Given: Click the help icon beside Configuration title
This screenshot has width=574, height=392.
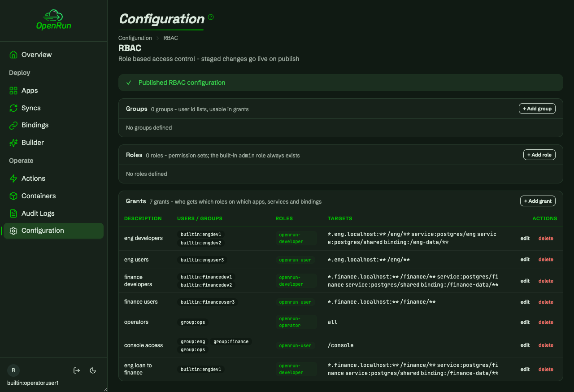Looking at the screenshot, I should click(211, 17).
